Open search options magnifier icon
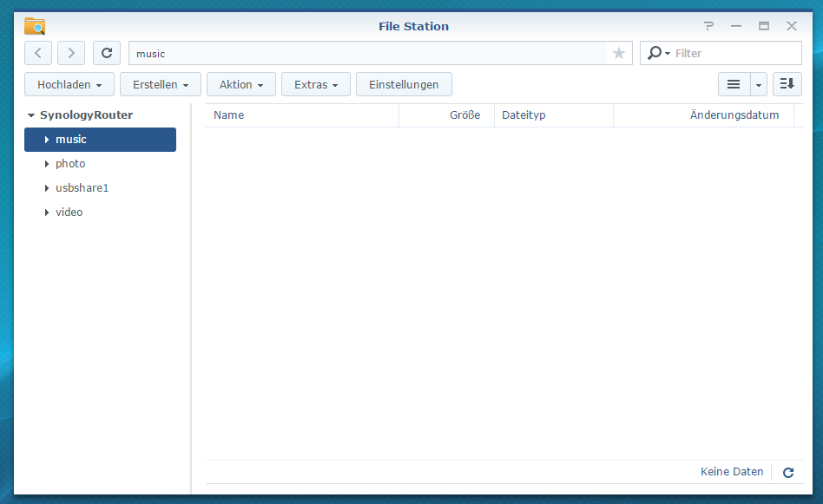 point(658,53)
